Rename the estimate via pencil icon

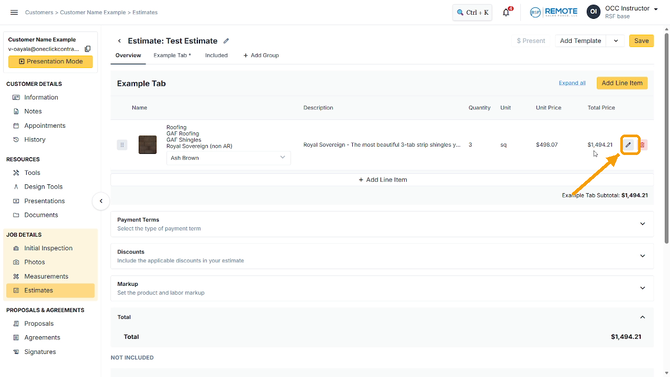pyautogui.click(x=226, y=41)
